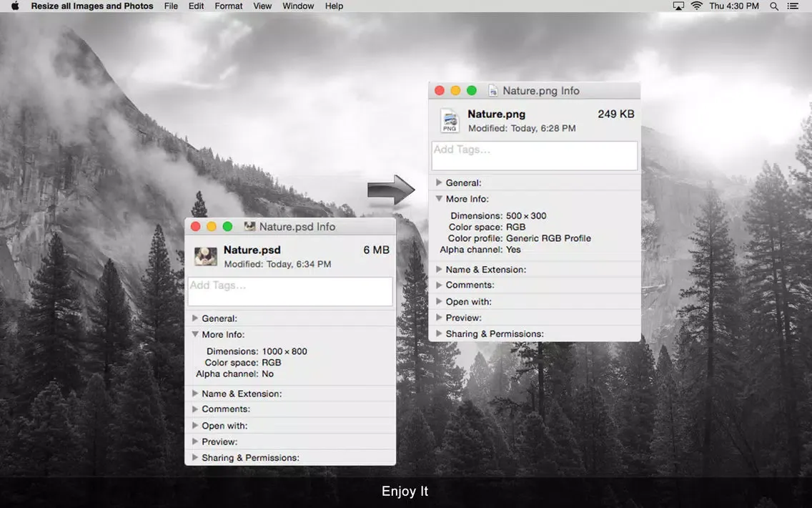Screen dimensions: 812x508
Task: Open the Edit menu
Action: [x=196, y=6]
